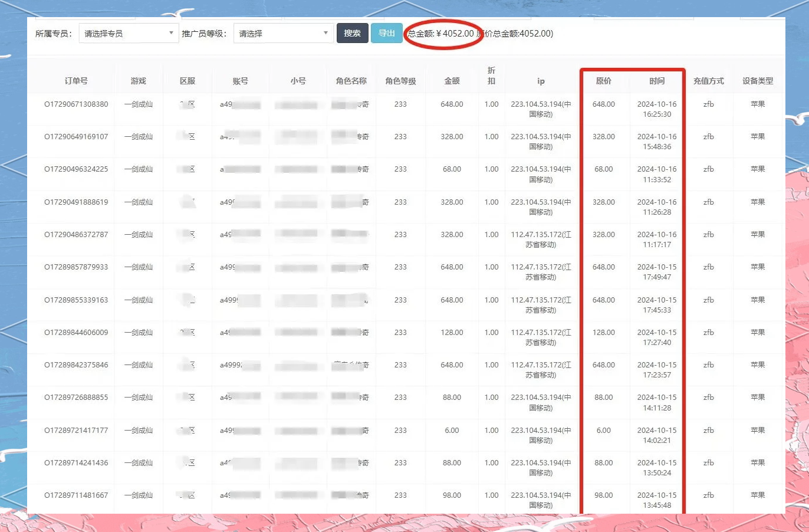Click timestamp 2024-10-16 11:26:28
The width and height of the screenshot is (809, 532).
[x=657, y=207]
